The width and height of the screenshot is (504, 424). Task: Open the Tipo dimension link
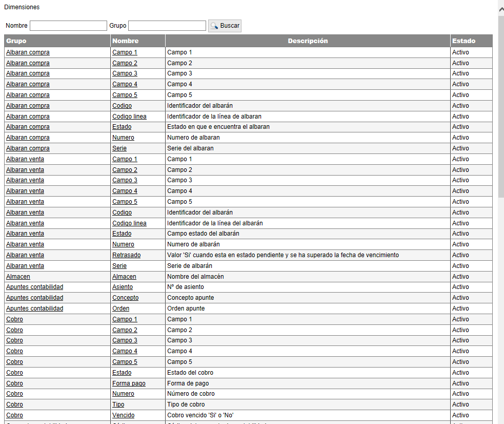(x=118, y=404)
